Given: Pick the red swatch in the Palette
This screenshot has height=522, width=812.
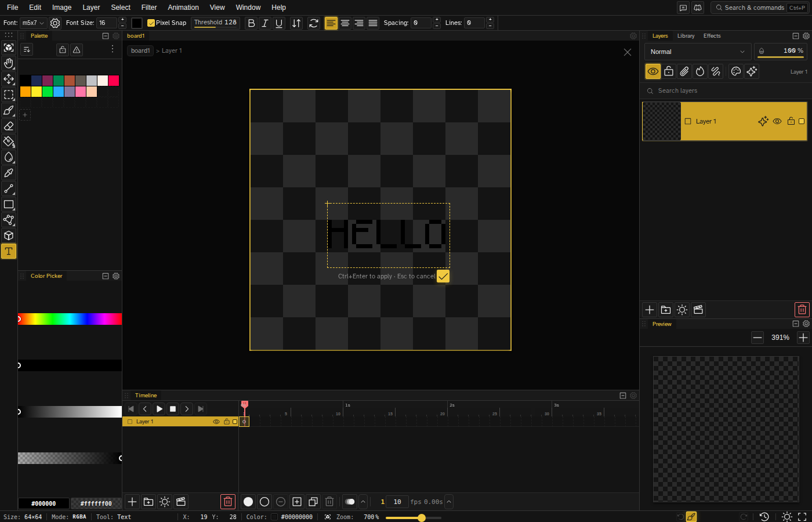Looking at the screenshot, I should 114,81.
